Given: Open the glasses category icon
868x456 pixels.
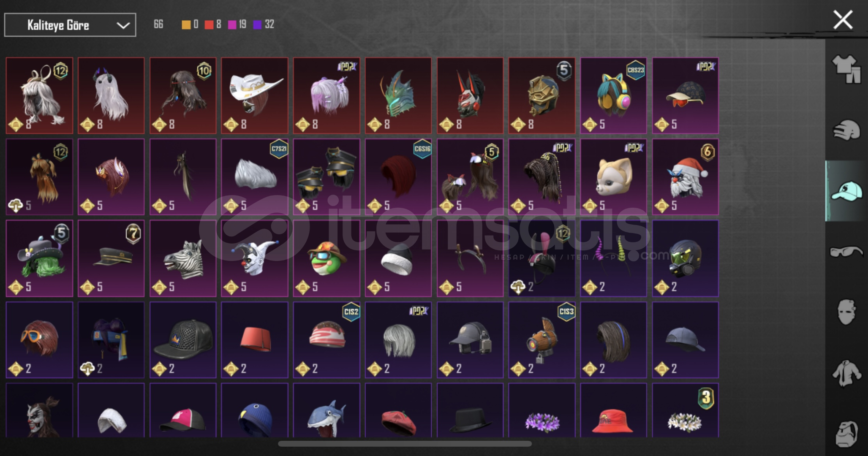Looking at the screenshot, I should pyautogui.click(x=847, y=252).
